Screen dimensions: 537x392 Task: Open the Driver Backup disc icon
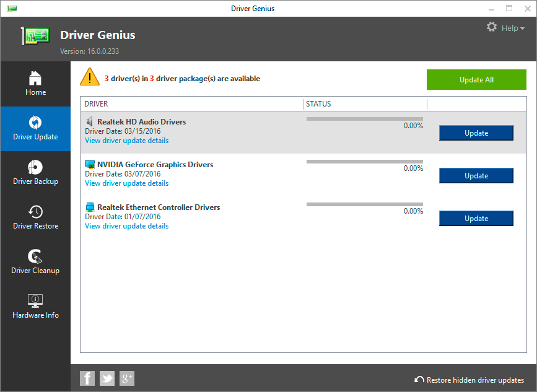[35, 167]
